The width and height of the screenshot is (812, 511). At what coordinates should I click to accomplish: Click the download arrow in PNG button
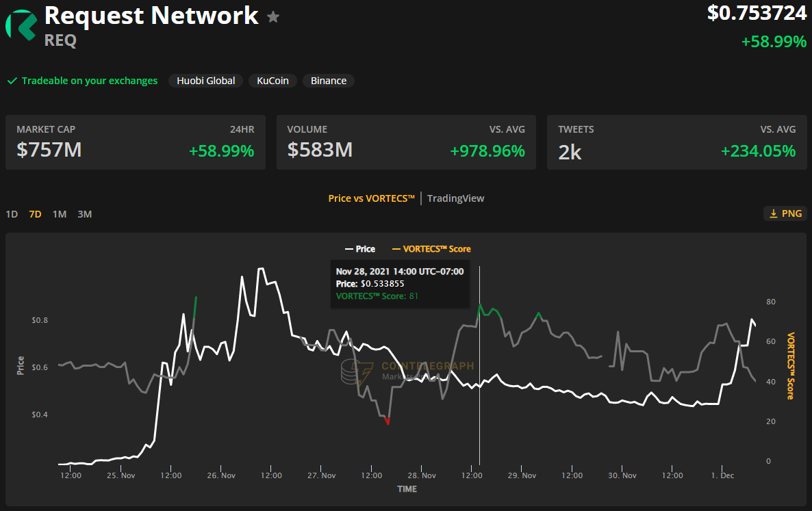tap(773, 213)
